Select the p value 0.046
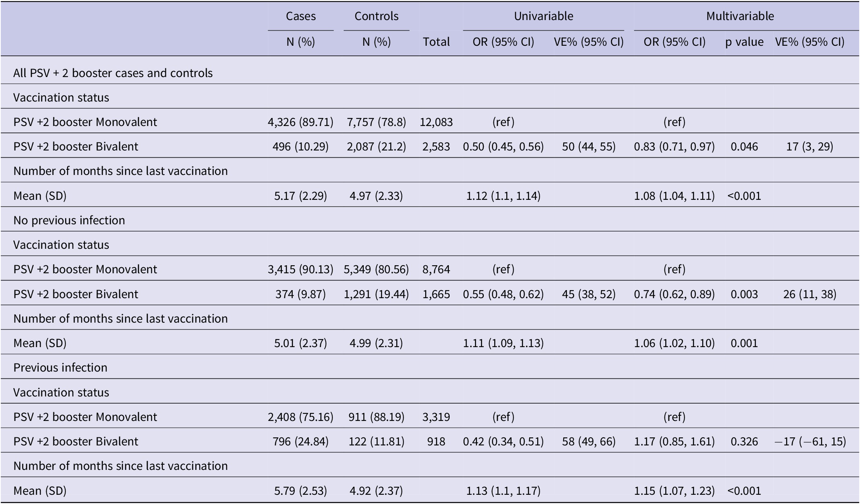Viewport: 860px width, 504px height. click(x=744, y=146)
